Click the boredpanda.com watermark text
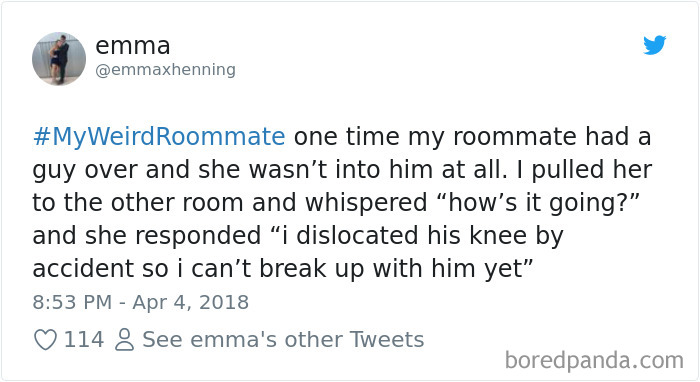 (x=594, y=361)
